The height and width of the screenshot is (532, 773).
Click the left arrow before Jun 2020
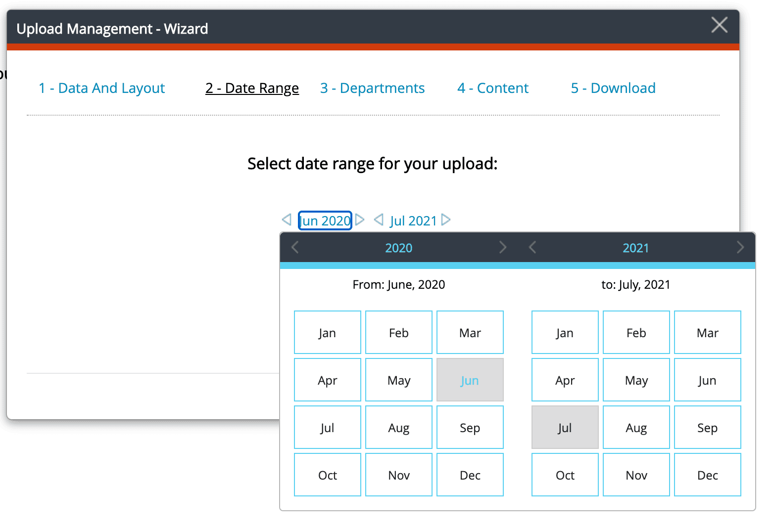coord(287,220)
